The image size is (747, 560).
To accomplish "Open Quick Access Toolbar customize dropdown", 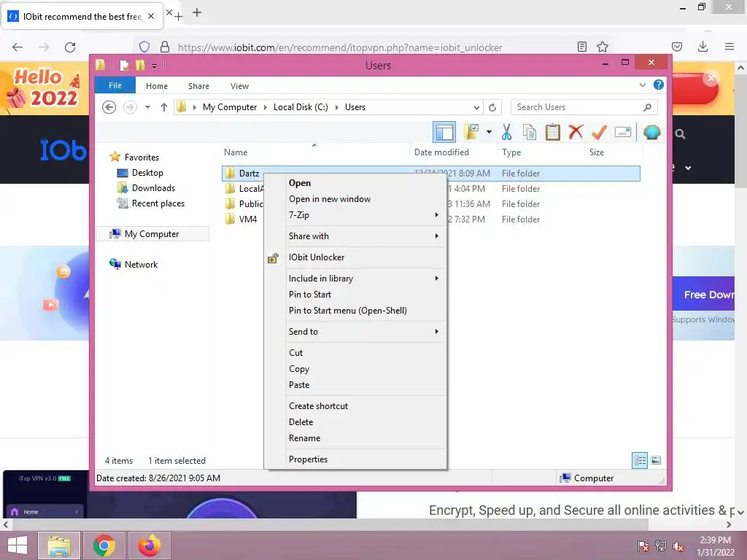I will pos(155,66).
